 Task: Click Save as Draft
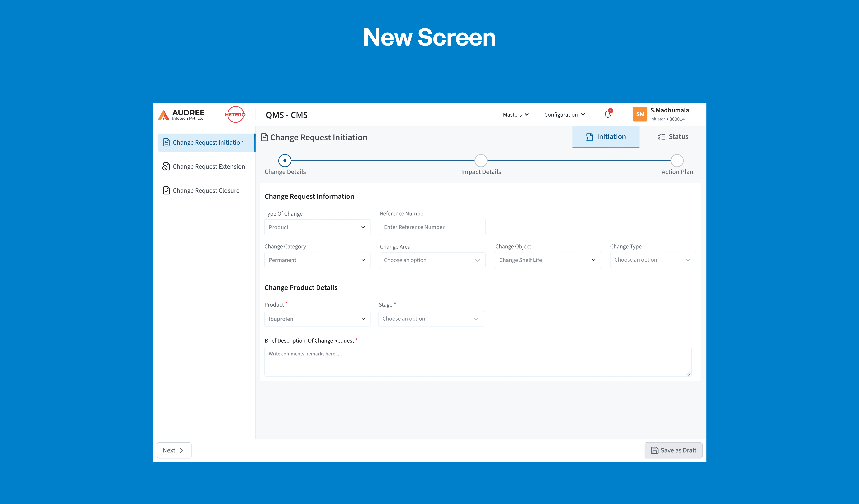[673, 450]
